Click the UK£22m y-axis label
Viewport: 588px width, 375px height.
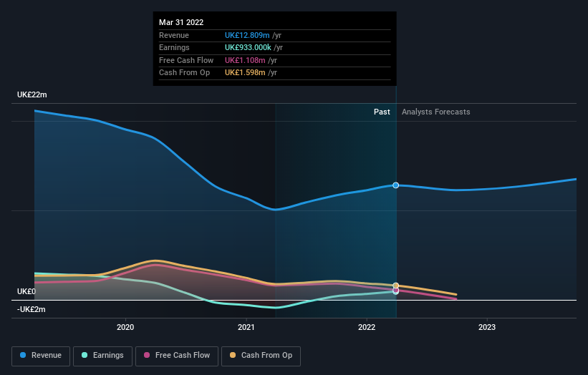[x=32, y=94]
